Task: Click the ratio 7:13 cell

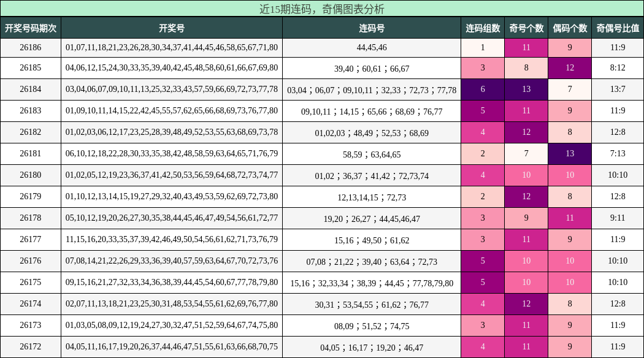Action: click(618, 153)
